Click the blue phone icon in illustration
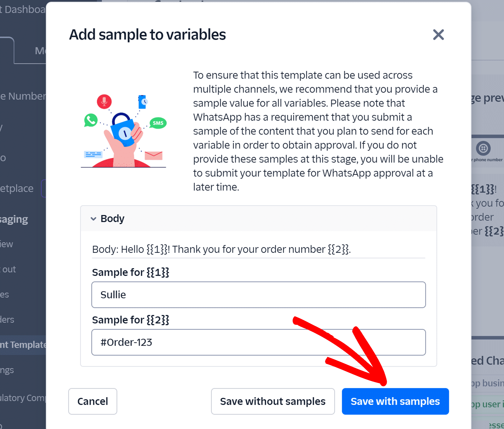 142,102
